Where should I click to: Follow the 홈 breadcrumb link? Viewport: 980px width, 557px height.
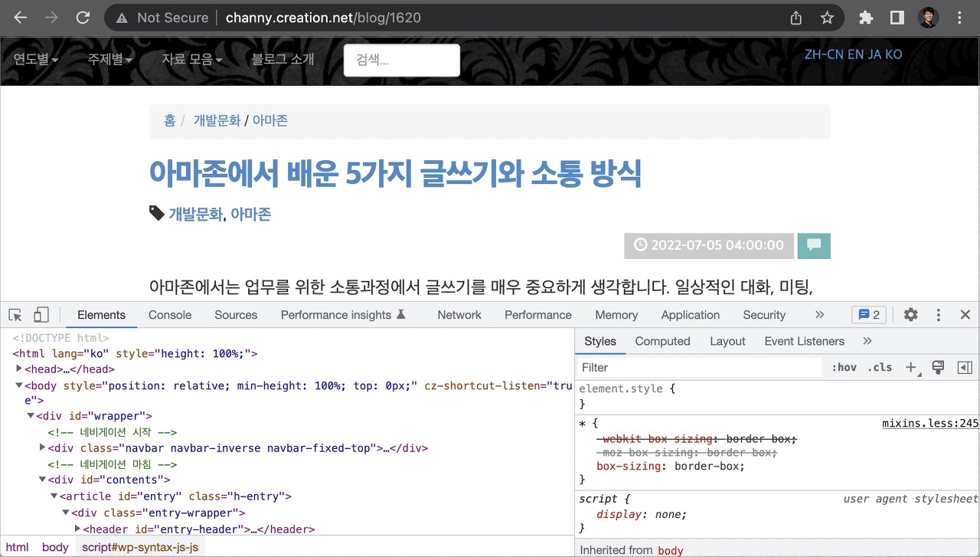click(169, 120)
